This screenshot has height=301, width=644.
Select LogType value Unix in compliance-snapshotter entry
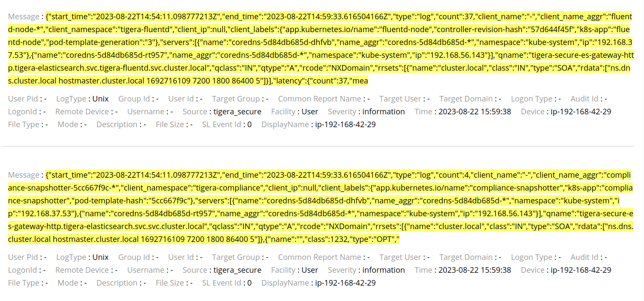[x=101, y=257]
